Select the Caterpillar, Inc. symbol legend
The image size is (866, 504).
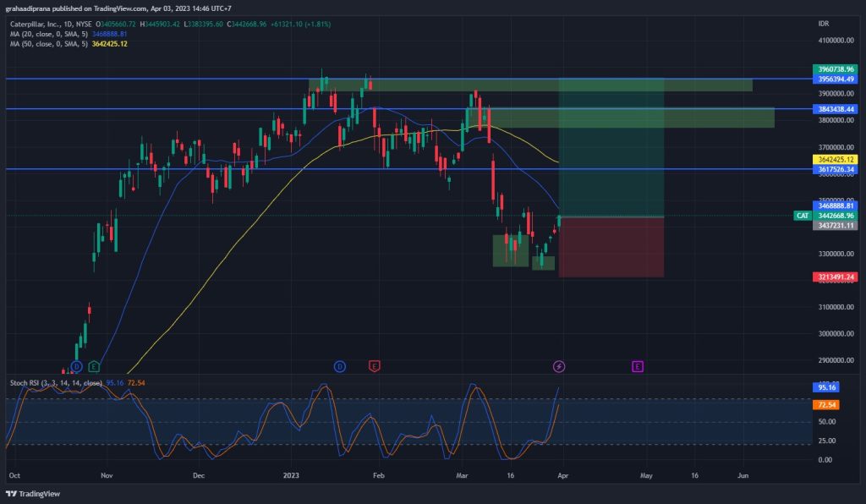coord(51,25)
